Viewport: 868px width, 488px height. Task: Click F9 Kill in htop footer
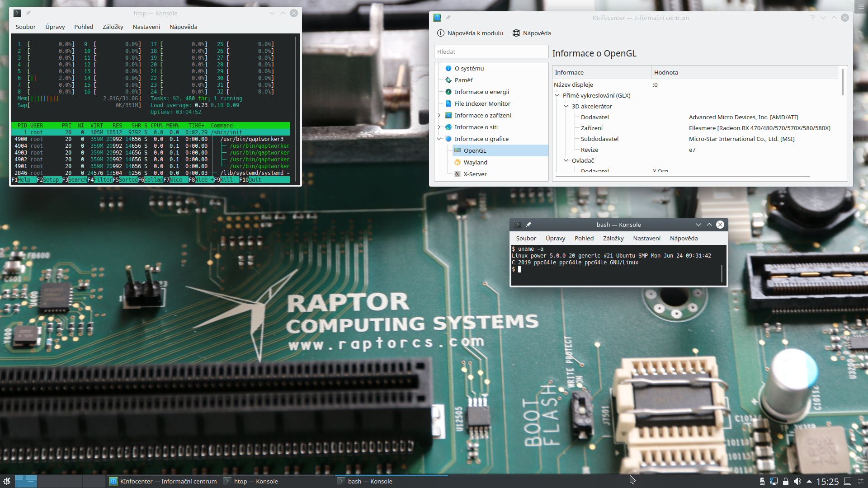[226, 180]
